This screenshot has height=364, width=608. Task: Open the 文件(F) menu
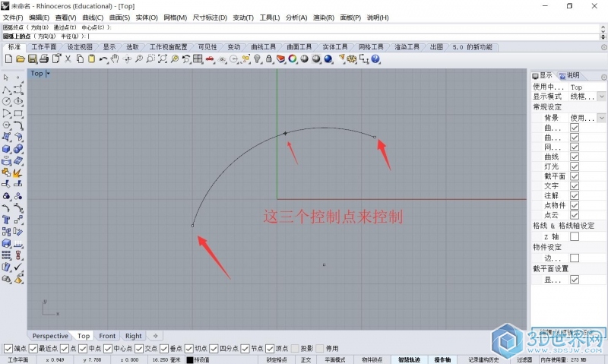[x=13, y=17]
